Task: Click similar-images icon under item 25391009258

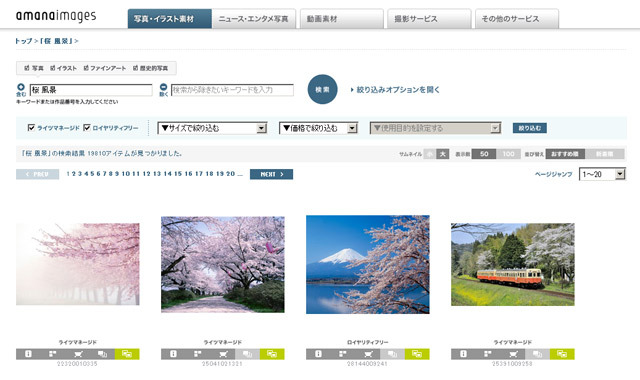Action: click(488, 354)
